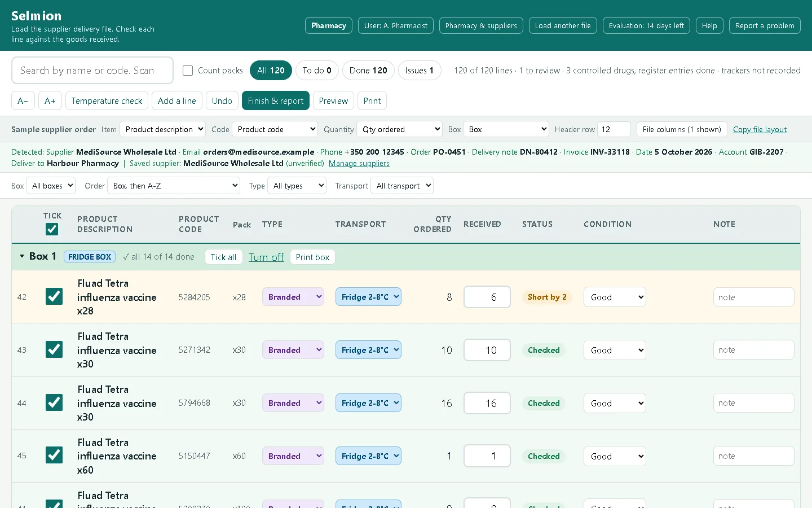
Task: Increase text size with A+ button
Action: (x=50, y=100)
